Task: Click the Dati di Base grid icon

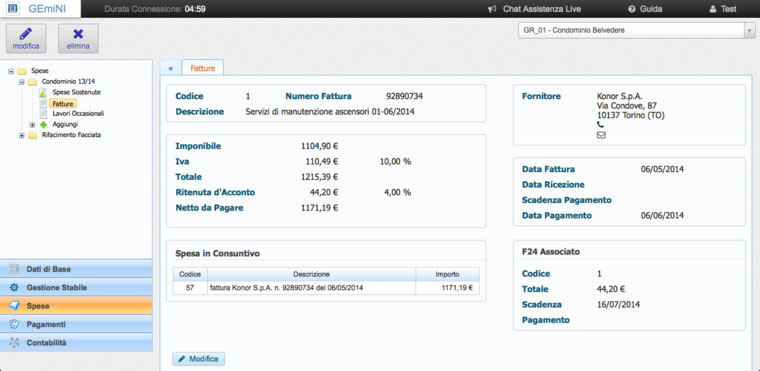Action: 15,269
